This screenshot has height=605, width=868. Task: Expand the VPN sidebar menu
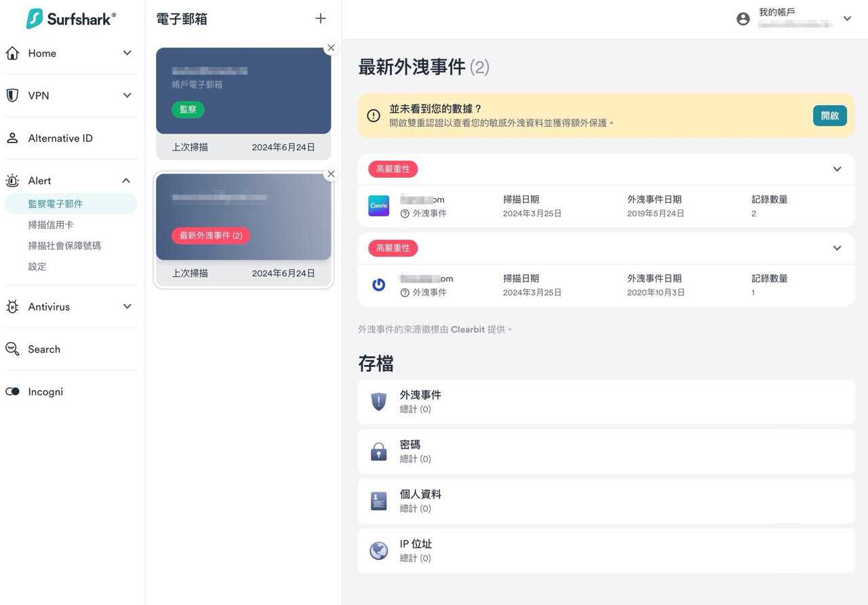[x=127, y=96]
